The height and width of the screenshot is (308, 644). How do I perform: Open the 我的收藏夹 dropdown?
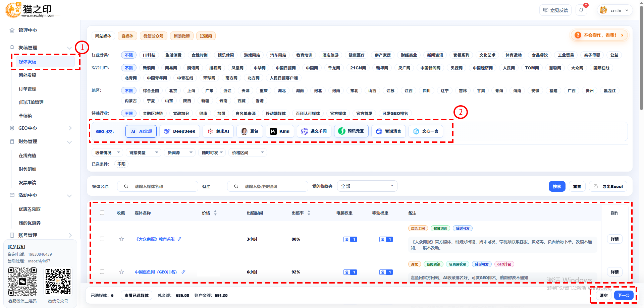(x=367, y=186)
